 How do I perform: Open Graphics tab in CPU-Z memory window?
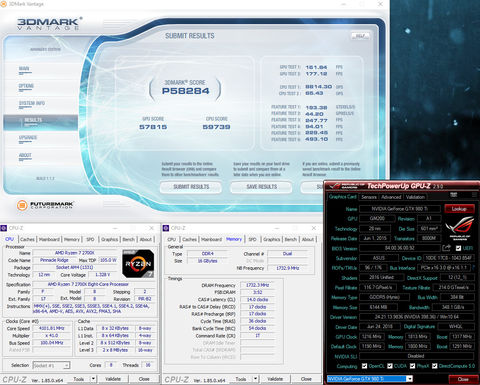(x=272, y=239)
